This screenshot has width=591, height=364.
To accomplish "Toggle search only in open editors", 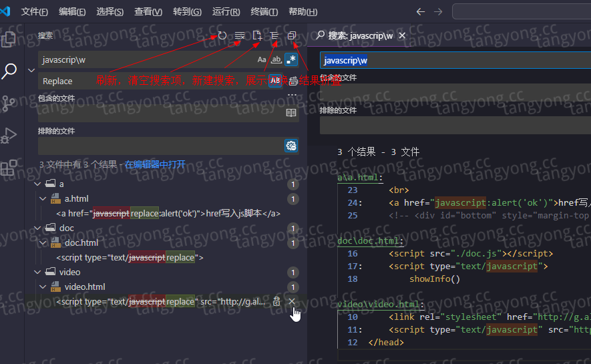I will [291, 113].
